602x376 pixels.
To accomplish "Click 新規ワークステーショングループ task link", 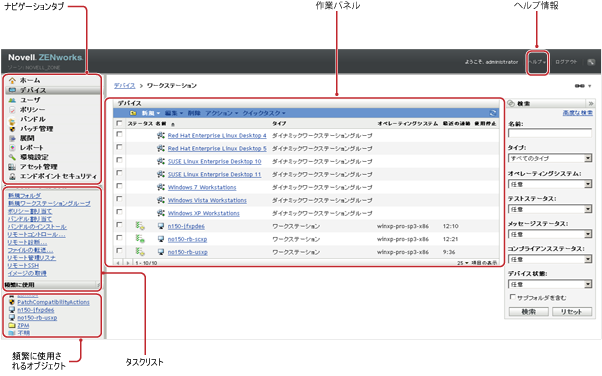I will 49,204.
